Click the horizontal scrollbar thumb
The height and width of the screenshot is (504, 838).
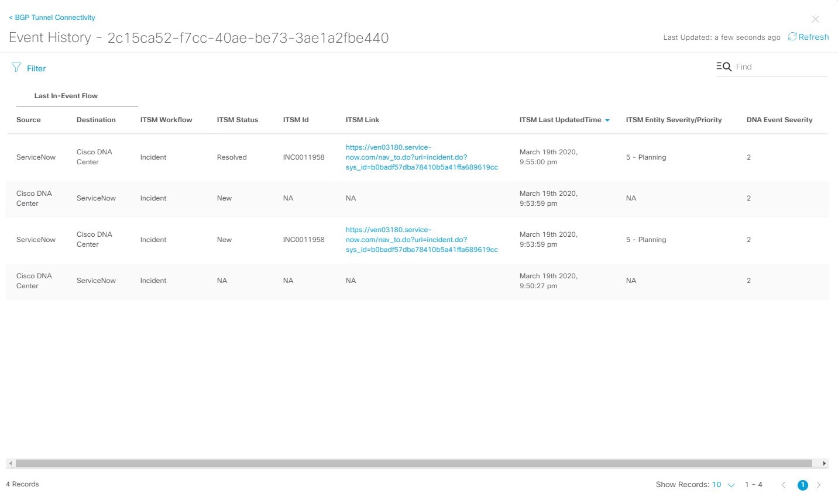(414, 464)
